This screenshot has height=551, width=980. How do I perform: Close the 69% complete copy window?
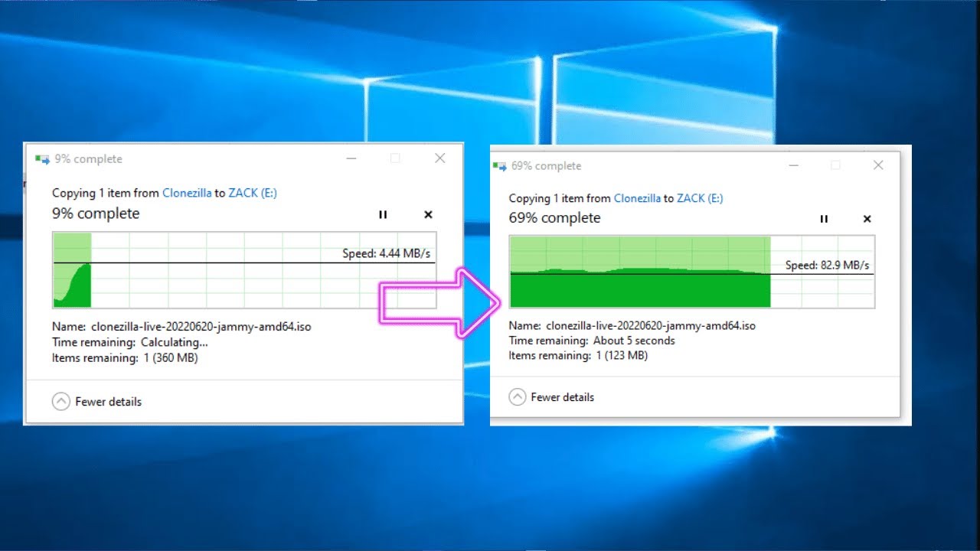pos(878,165)
